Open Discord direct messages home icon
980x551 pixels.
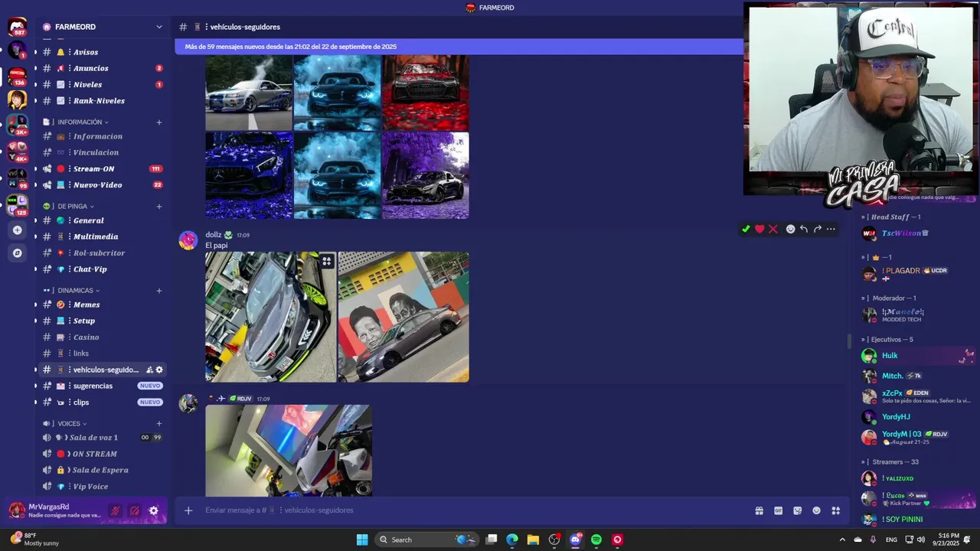[17, 28]
